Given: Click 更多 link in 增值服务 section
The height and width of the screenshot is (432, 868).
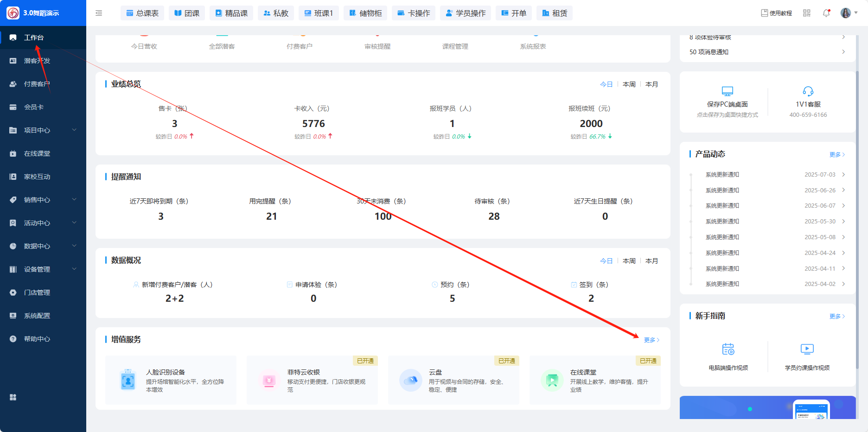Looking at the screenshot, I should [651, 340].
